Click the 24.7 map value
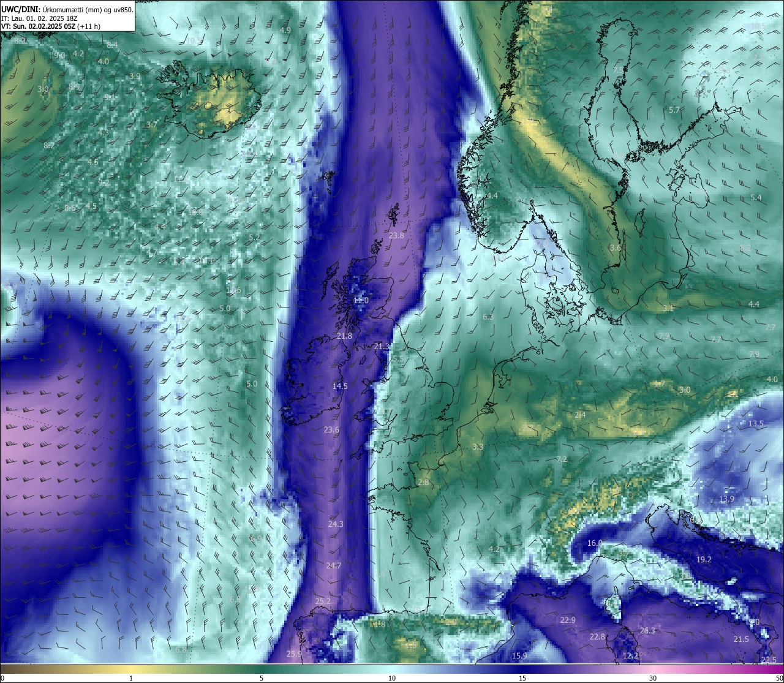This screenshot has width=784, height=683. pyautogui.click(x=334, y=566)
